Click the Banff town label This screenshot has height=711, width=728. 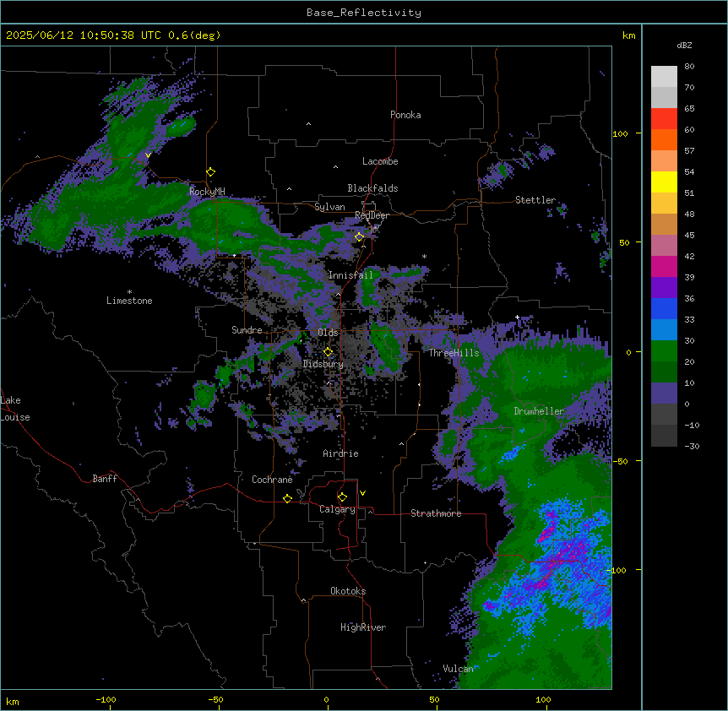(105, 479)
